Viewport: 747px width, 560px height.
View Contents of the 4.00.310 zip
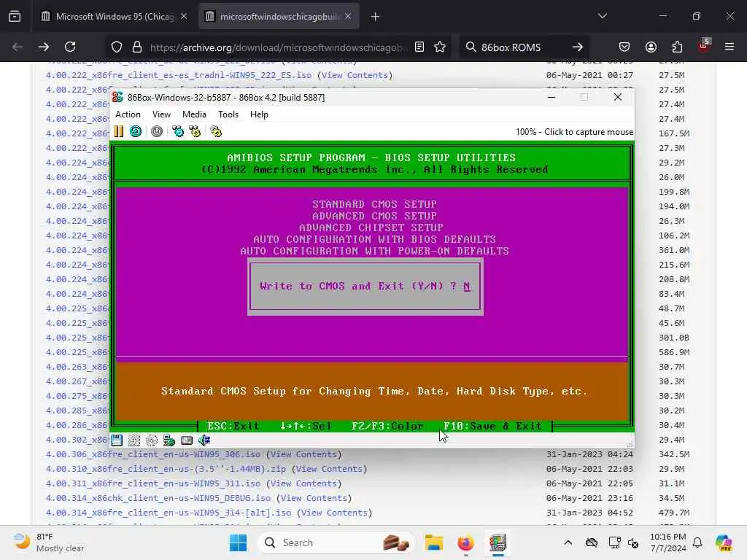(x=330, y=469)
